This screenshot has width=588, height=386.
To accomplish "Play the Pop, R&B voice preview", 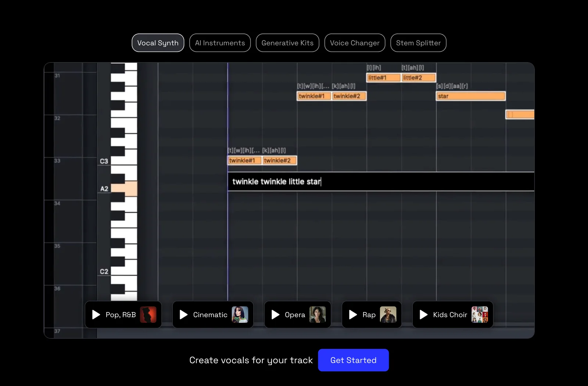I will point(96,315).
